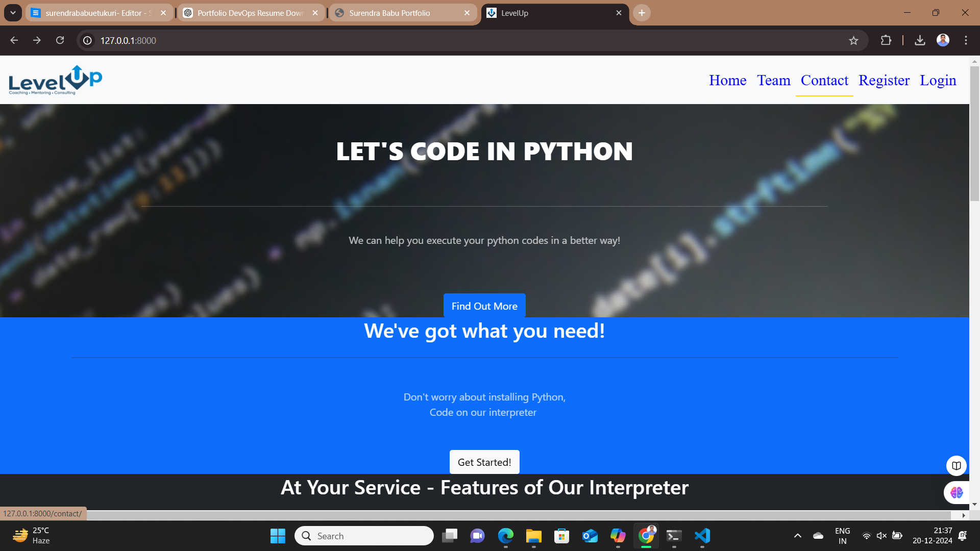Click the floating purple brain icon
The height and width of the screenshot is (551, 980).
(x=956, y=492)
